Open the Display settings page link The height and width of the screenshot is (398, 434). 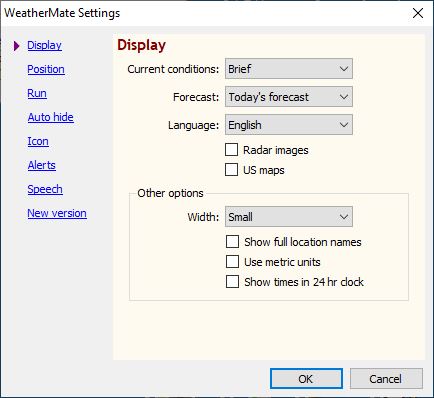(x=44, y=45)
